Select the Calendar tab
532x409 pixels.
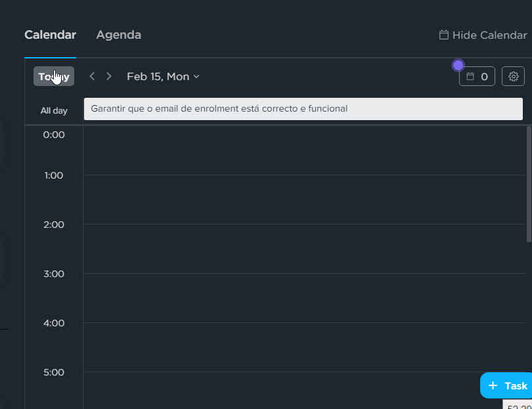(x=50, y=35)
